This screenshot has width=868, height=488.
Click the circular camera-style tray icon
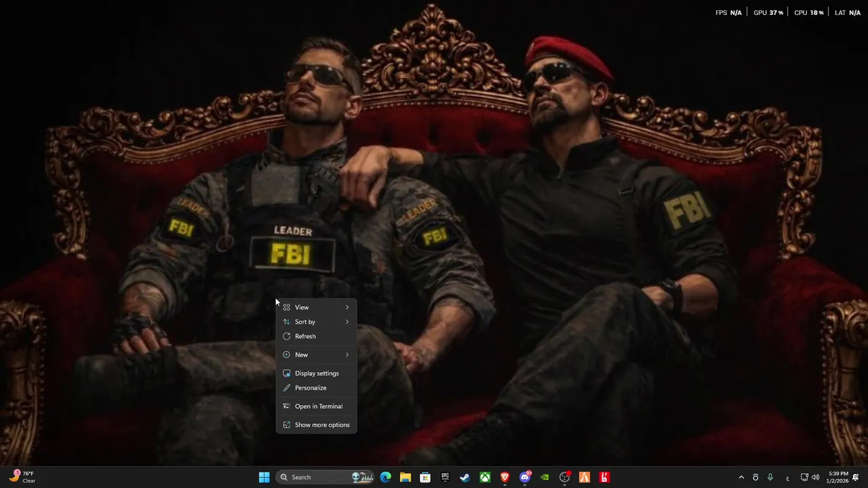pyautogui.click(x=755, y=477)
